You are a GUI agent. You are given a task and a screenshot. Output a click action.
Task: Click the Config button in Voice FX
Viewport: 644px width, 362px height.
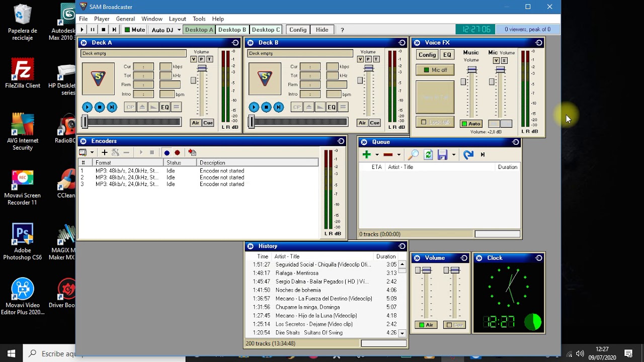click(x=427, y=55)
